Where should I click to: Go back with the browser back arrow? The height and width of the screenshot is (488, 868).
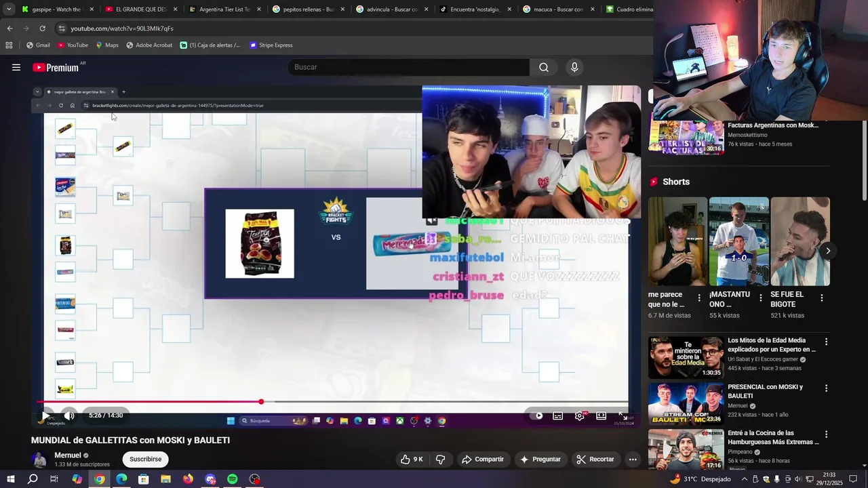9,28
